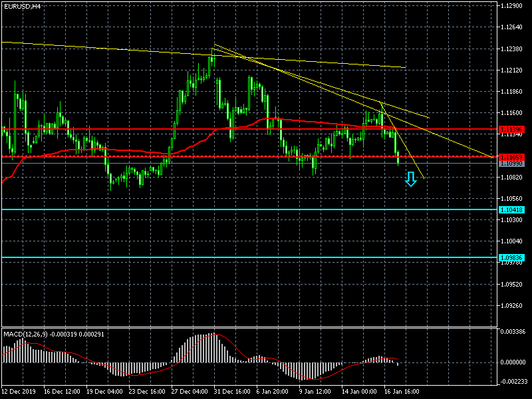
Task: Click the EURUSD,H4 chart title
Action: 23,6
